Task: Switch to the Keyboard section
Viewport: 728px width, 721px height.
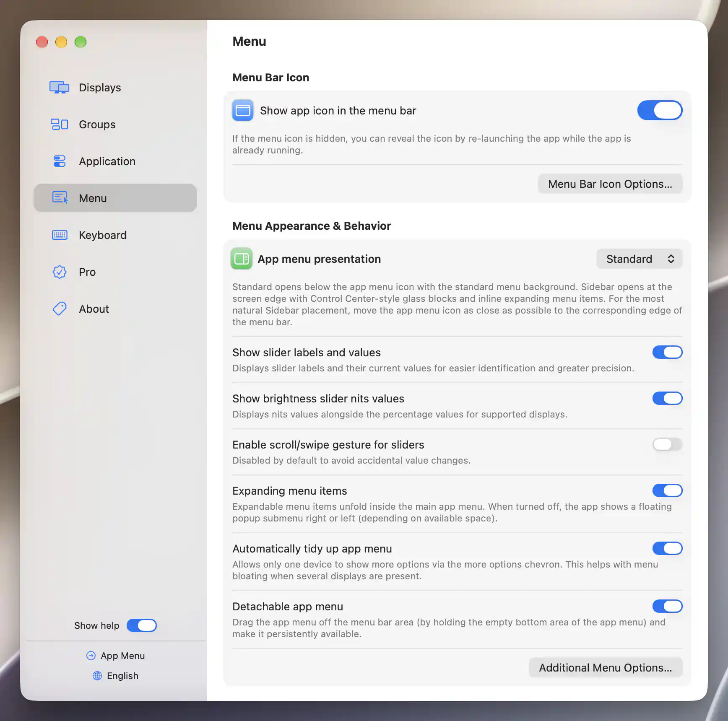Action: [x=103, y=235]
